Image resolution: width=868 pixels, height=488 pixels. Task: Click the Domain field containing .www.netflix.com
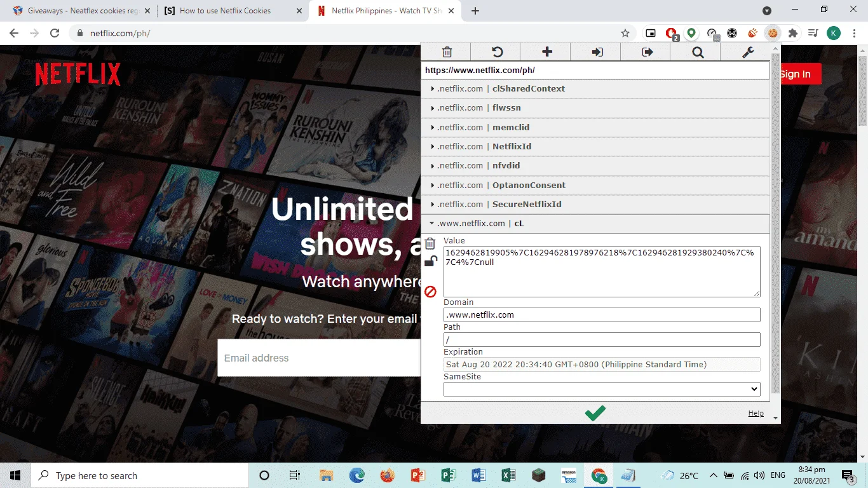click(602, 315)
